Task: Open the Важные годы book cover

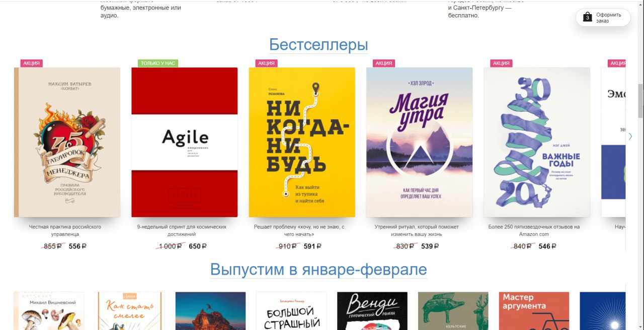Action: (x=537, y=142)
